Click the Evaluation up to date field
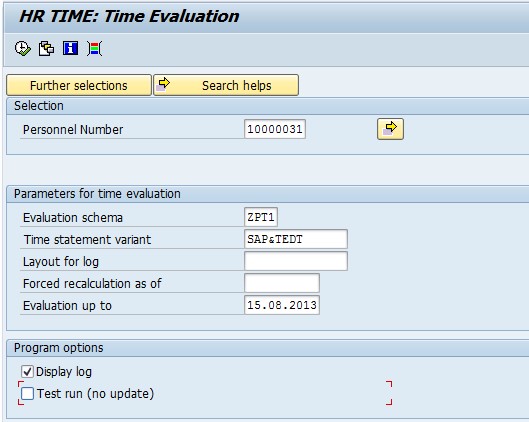529x422 pixels. point(282,305)
